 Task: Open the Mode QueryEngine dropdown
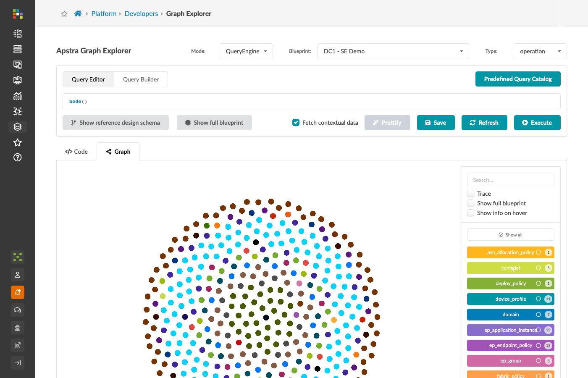pos(246,51)
